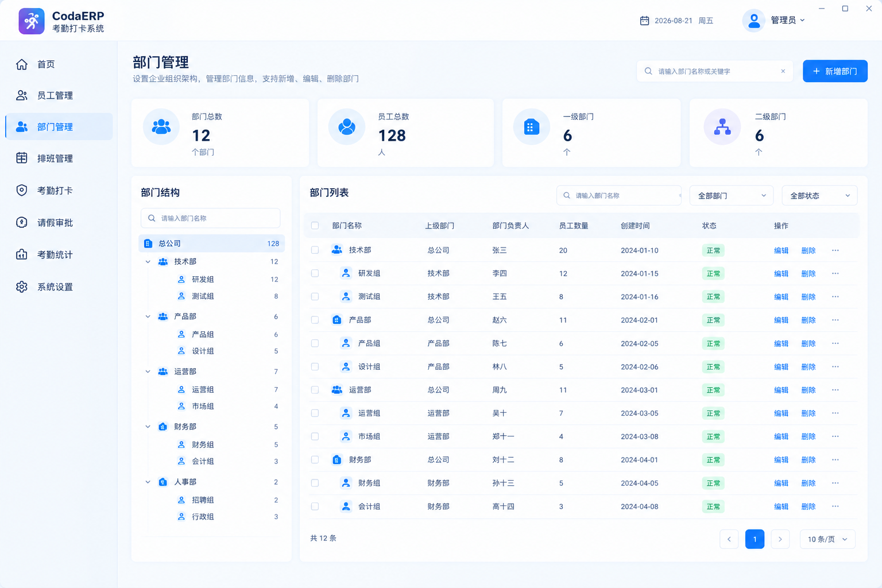Image resolution: width=882 pixels, height=588 pixels.
Task: Click the 新增部门 button
Action: point(835,71)
